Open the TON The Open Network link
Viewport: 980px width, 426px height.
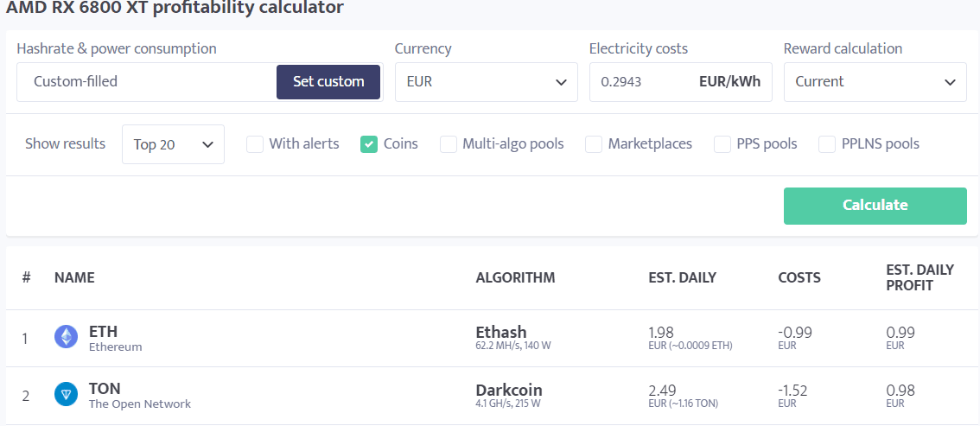point(105,389)
